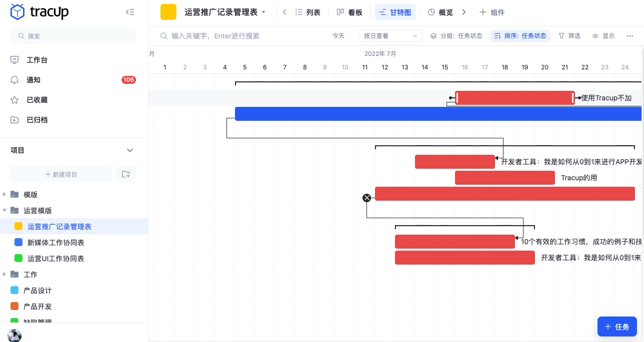
Task: Click the more options ellipsis in the toolbar
Action: pos(630,35)
